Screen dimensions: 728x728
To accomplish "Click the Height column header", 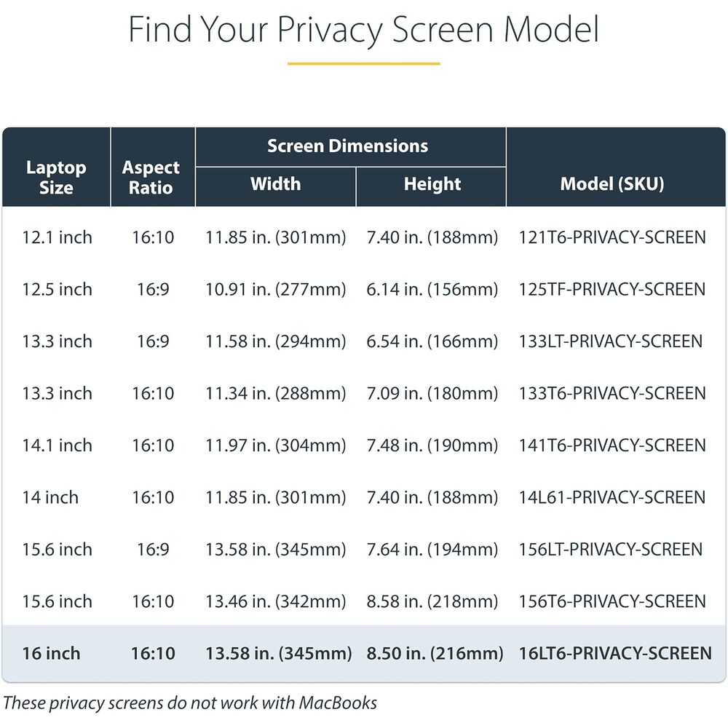I will 432,184.
